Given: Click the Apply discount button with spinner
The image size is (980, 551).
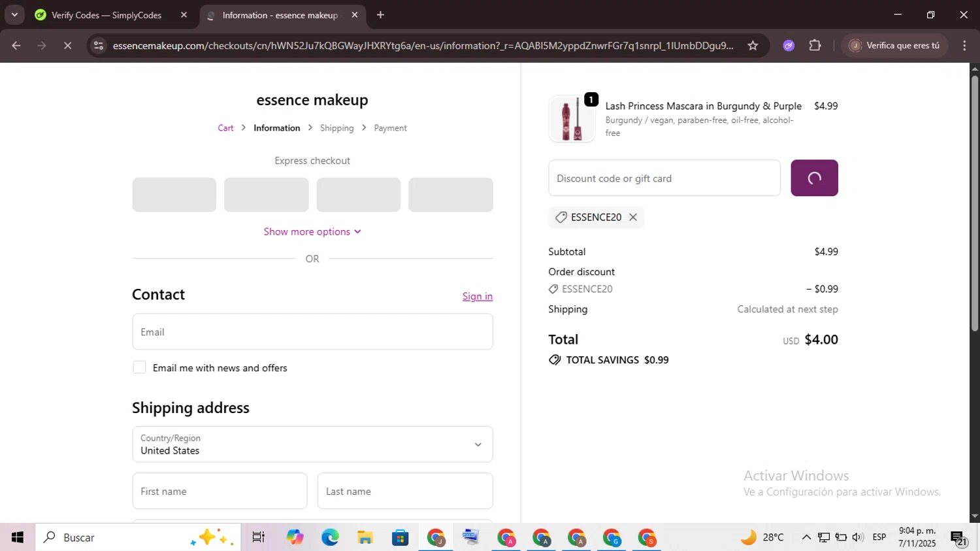Looking at the screenshot, I should click(x=814, y=178).
